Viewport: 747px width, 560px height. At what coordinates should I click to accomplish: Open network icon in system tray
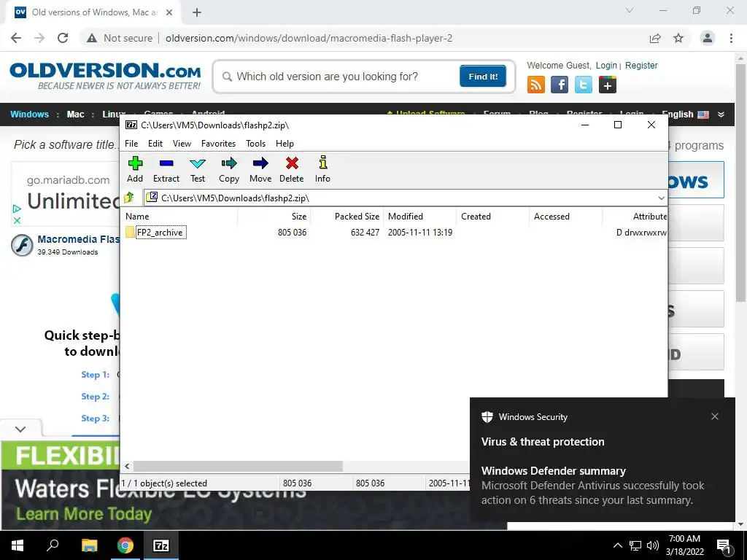click(635, 545)
